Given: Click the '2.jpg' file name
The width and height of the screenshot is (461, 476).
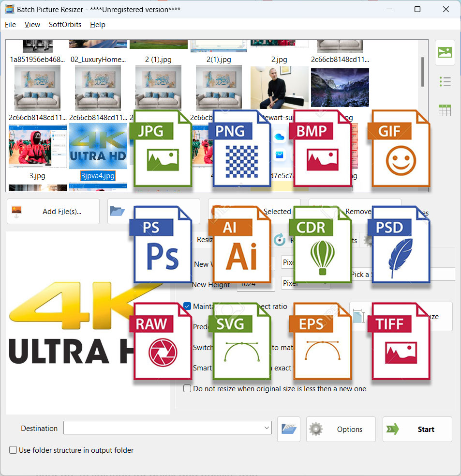Looking at the screenshot, I should pyautogui.click(x=279, y=59).
